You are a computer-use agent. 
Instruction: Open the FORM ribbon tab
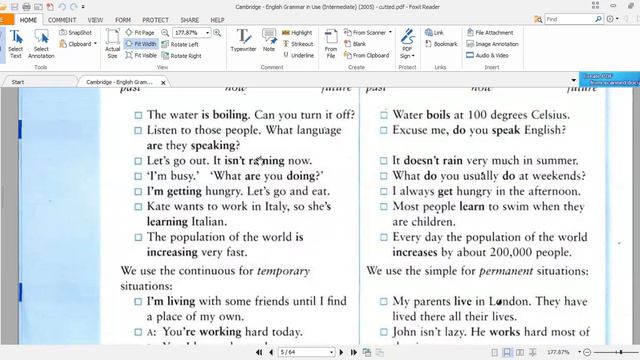123,20
